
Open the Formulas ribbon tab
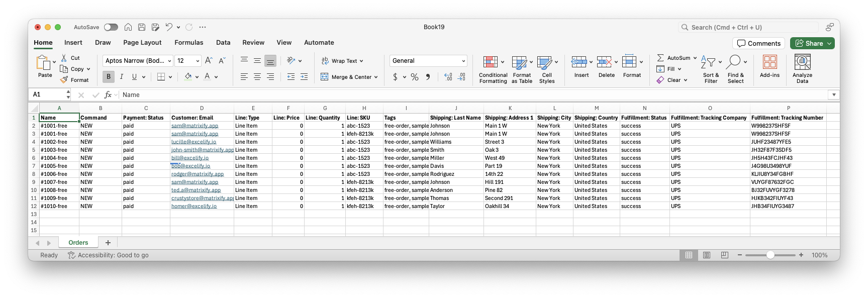point(188,43)
